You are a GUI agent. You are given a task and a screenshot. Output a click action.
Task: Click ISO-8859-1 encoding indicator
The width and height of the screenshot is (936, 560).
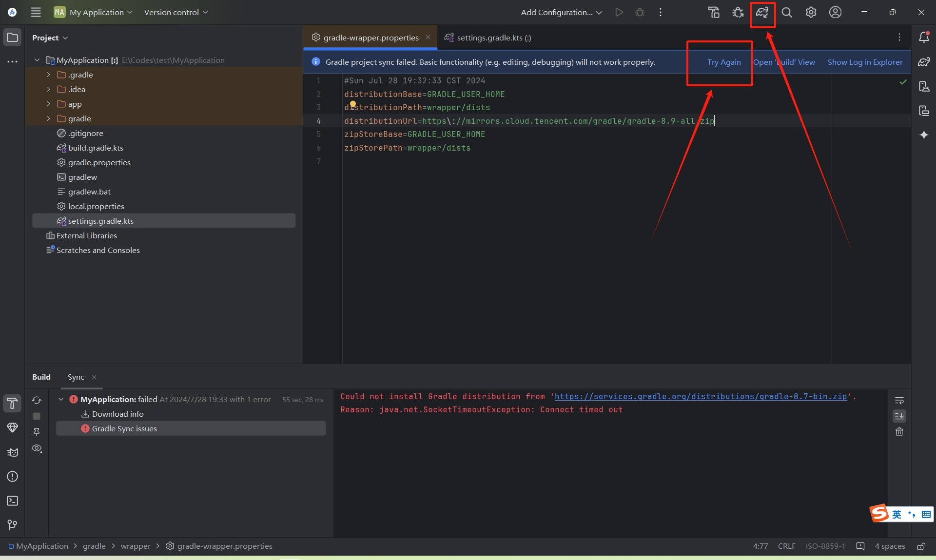pyautogui.click(x=825, y=546)
